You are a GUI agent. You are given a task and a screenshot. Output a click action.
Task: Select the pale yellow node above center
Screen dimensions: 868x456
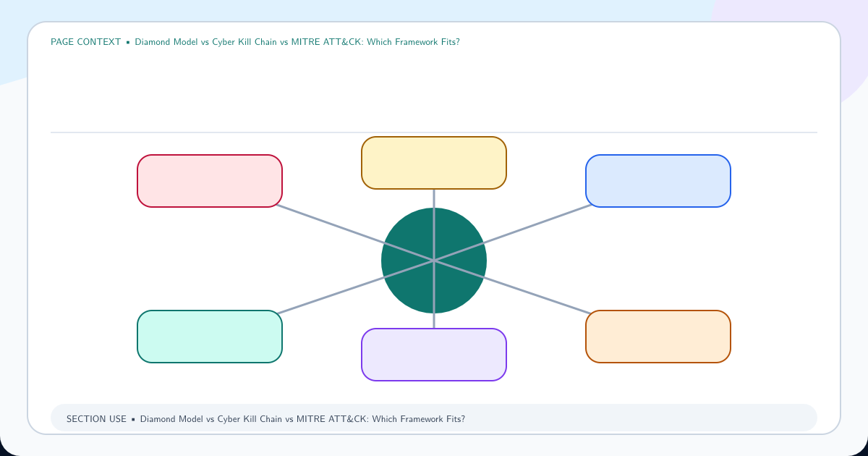pos(434,163)
